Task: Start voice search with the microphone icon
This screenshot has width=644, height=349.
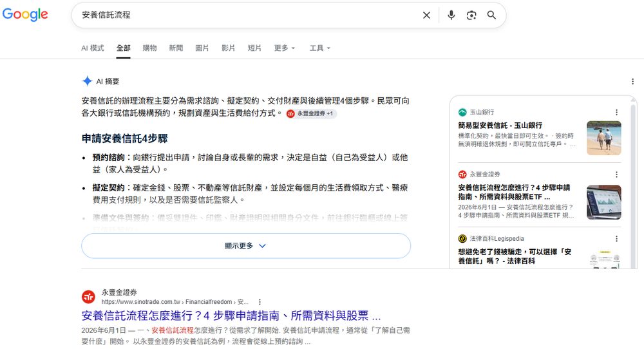Action: (x=451, y=15)
